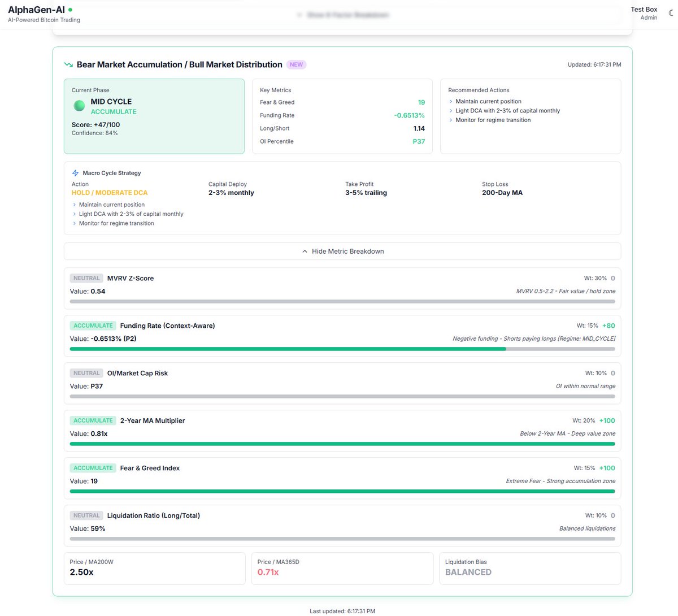The width and height of the screenshot is (678, 616).
Task: Click Price / MA200W 2.50x card
Action: pos(155,569)
